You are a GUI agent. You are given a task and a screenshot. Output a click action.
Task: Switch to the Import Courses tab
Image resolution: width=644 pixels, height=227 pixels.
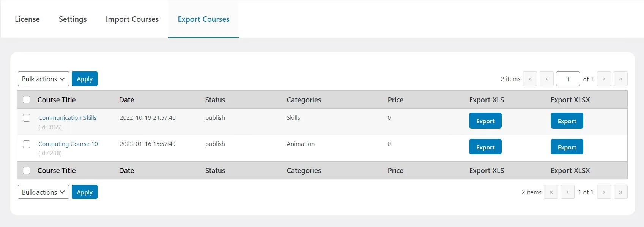click(x=132, y=19)
